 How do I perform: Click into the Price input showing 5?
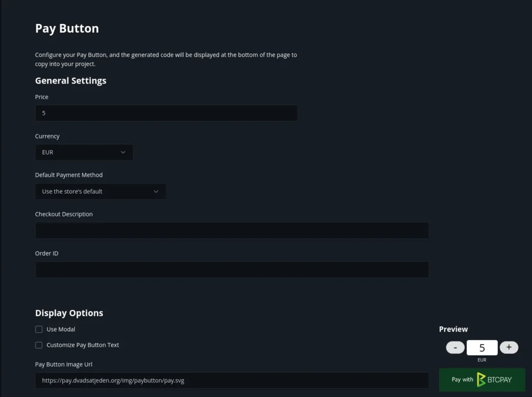166,113
